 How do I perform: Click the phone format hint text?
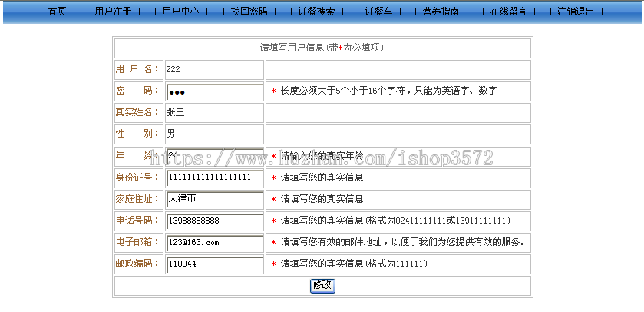pos(395,221)
